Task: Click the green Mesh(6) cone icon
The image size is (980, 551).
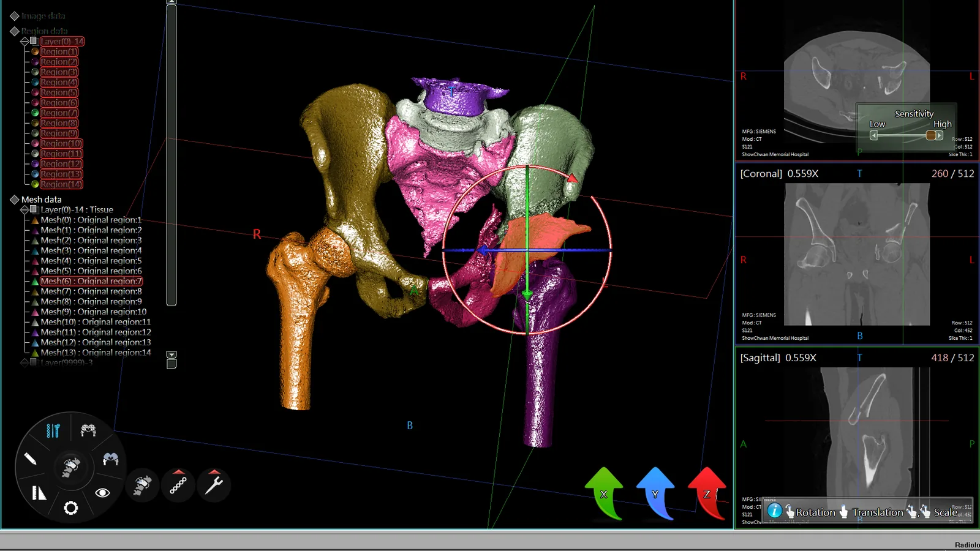Action: pyautogui.click(x=36, y=281)
